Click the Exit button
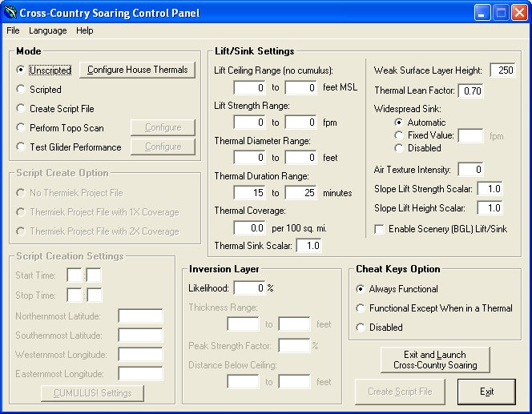This screenshot has width=532, height=414. [486, 392]
